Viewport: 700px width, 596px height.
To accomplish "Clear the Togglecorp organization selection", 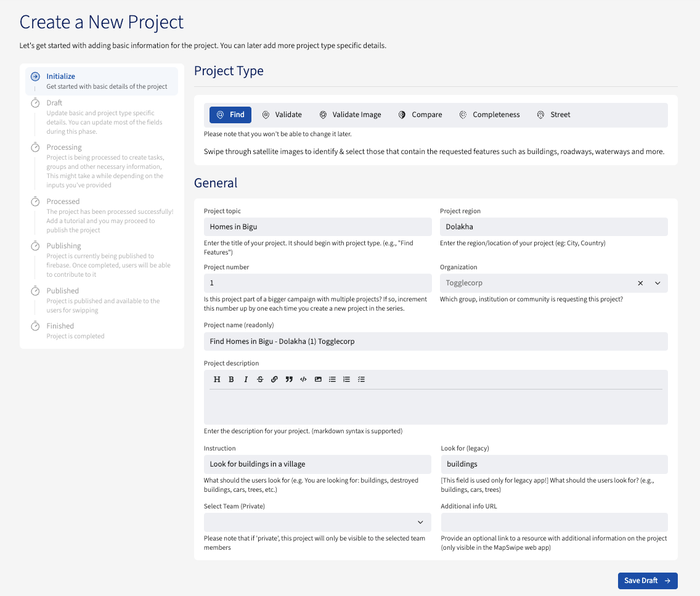I will click(640, 283).
